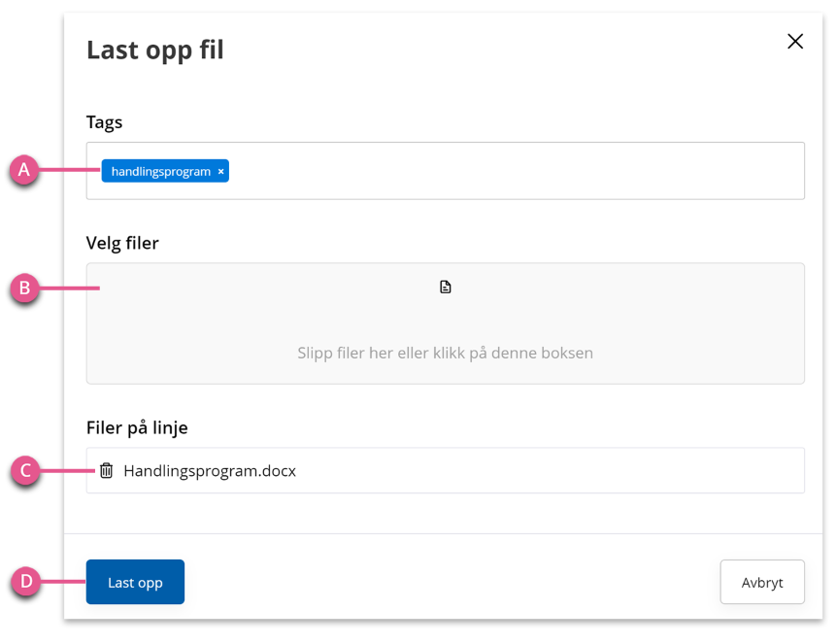
Task: Delete Handlingsprogram.docx using the trash icon
Action: pos(106,470)
